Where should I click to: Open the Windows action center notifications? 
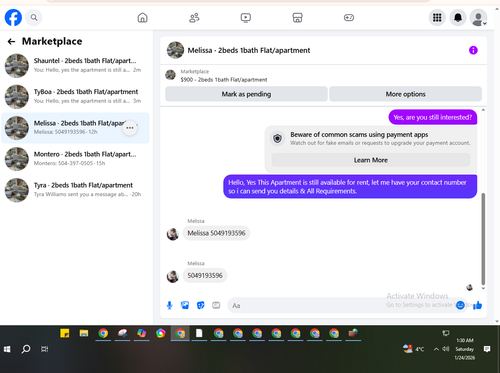[x=487, y=349]
